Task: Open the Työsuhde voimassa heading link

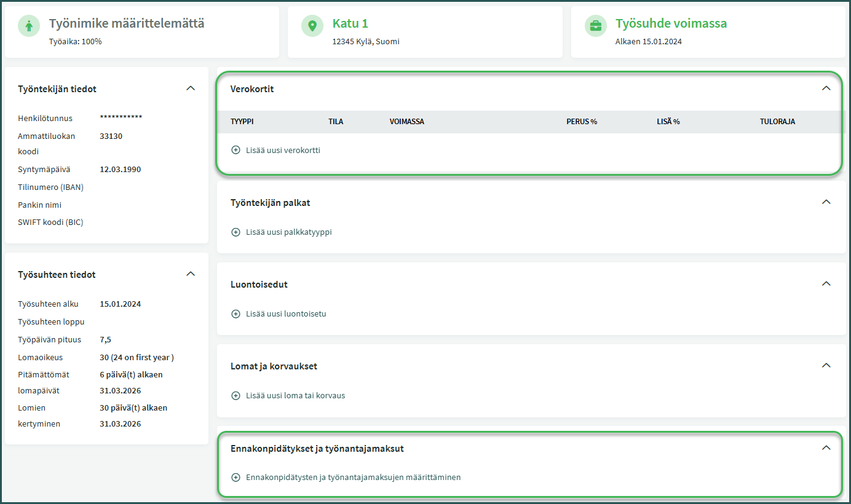Action: [x=671, y=24]
